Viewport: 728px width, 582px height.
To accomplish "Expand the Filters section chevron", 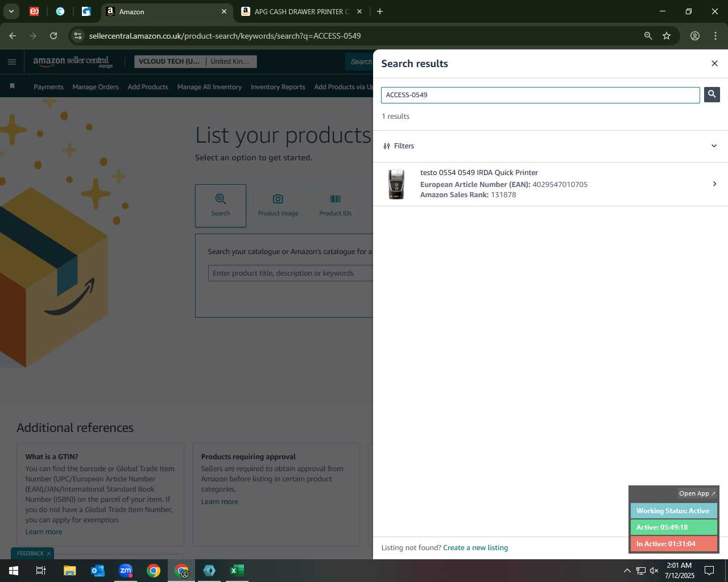I will [x=714, y=146].
